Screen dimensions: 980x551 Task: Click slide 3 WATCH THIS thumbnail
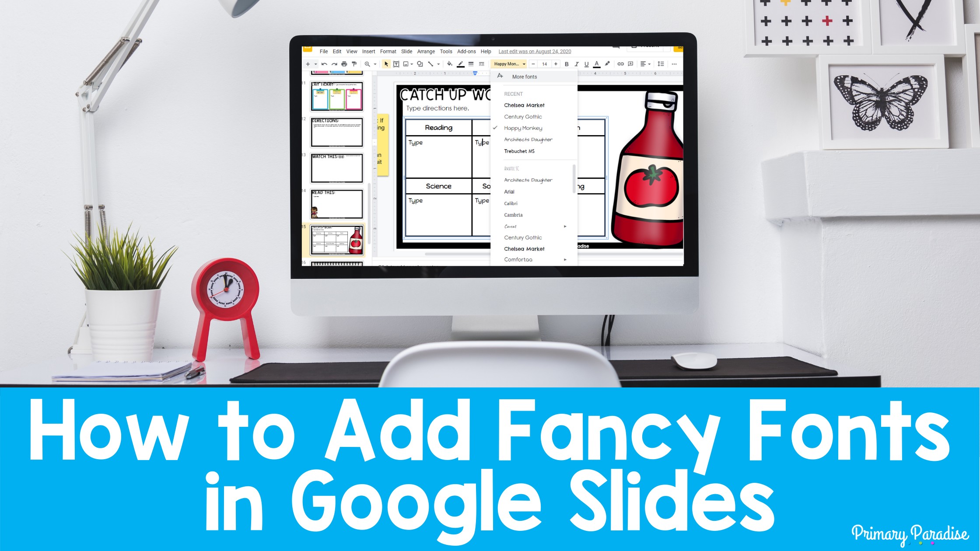336,167
